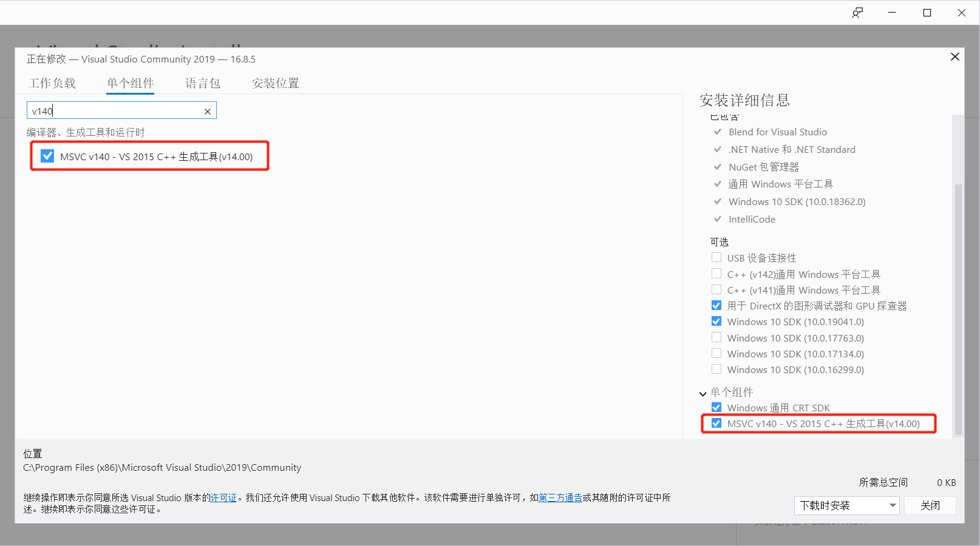
Task: Select IntelliCode entry
Action: point(752,219)
